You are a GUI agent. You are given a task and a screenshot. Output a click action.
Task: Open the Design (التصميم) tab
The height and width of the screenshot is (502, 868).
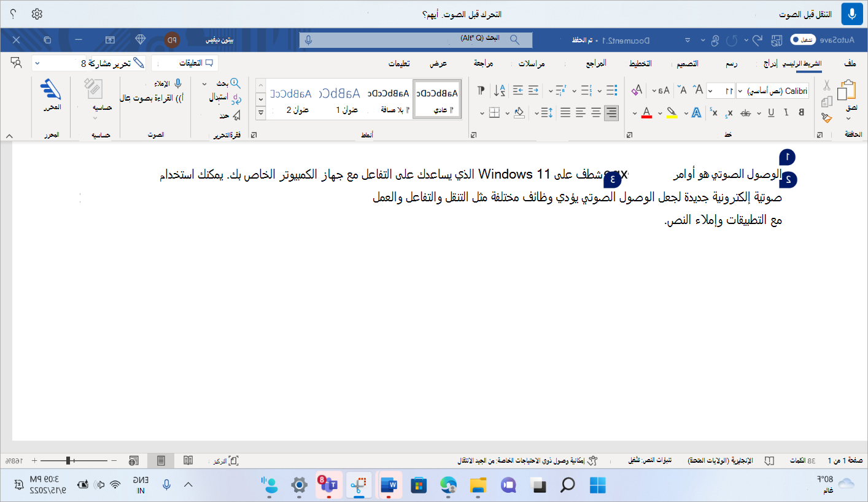(x=686, y=63)
